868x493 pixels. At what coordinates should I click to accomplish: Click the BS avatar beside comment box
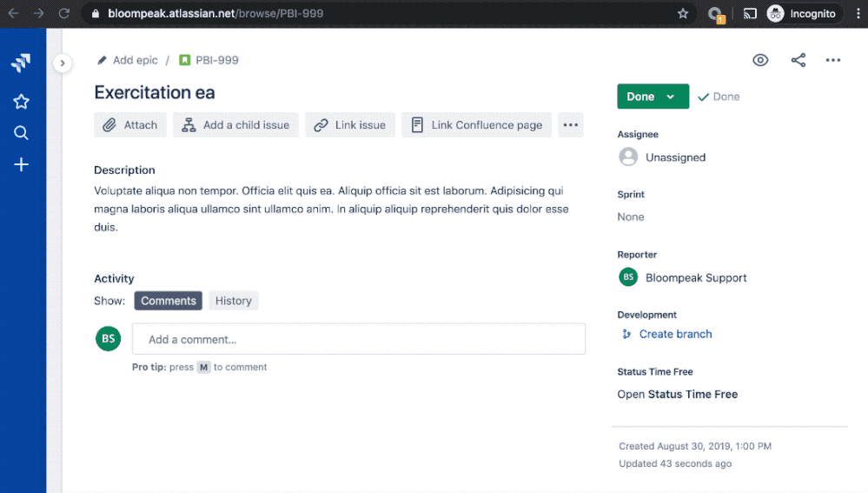(x=109, y=338)
